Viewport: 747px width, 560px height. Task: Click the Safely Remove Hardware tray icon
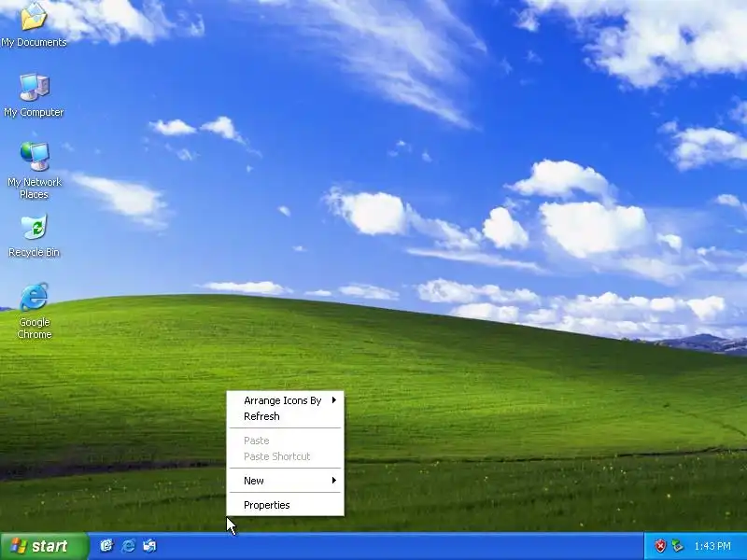(677, 546)
